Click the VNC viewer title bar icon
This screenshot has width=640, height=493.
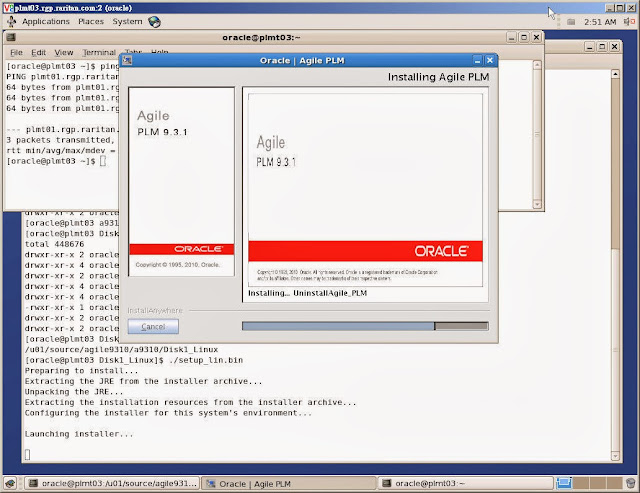(x=8, y=8)
